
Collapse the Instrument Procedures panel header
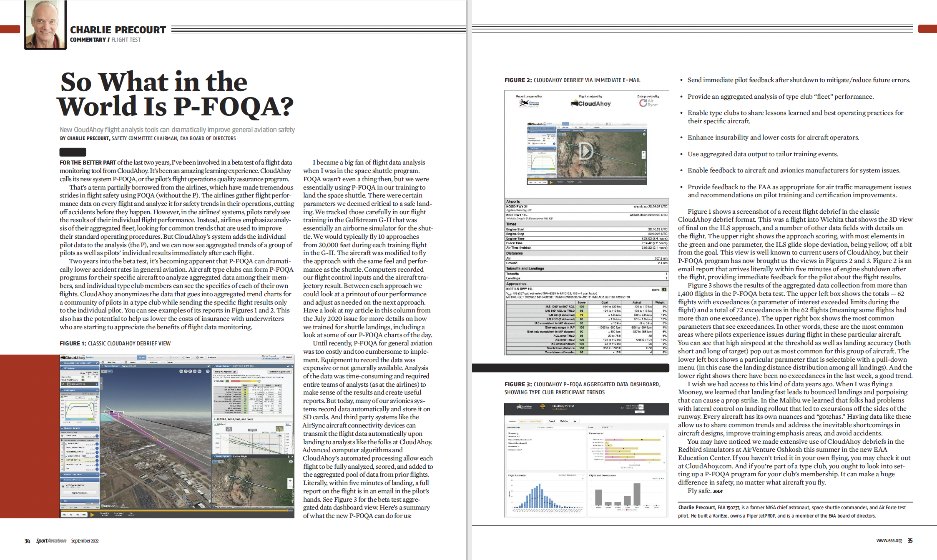[x=80, y=480]
